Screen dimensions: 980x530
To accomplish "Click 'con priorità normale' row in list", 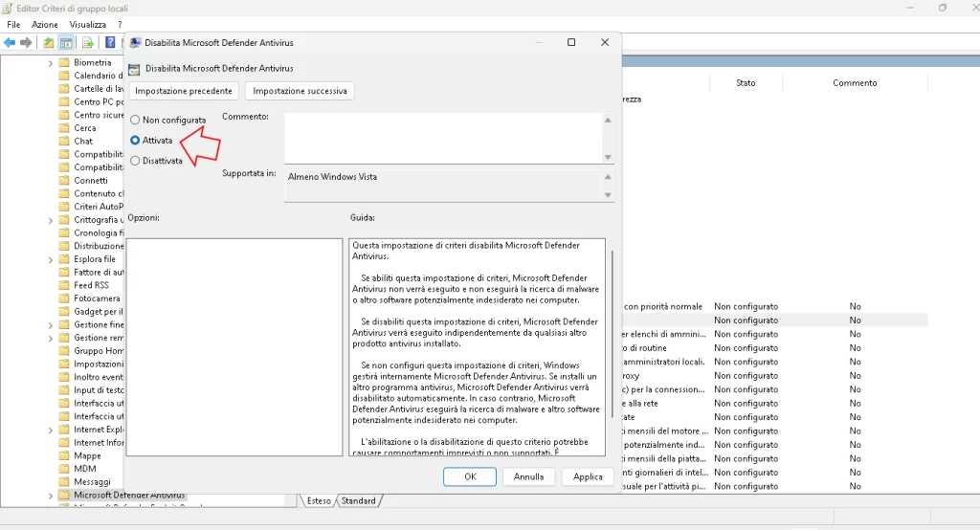I will [x=775, y=307].
